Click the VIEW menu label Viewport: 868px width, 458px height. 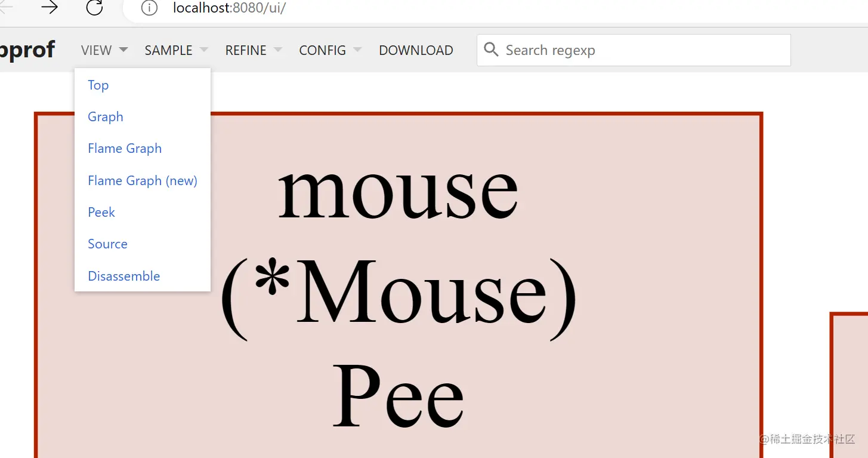click(x=96, y=50)
